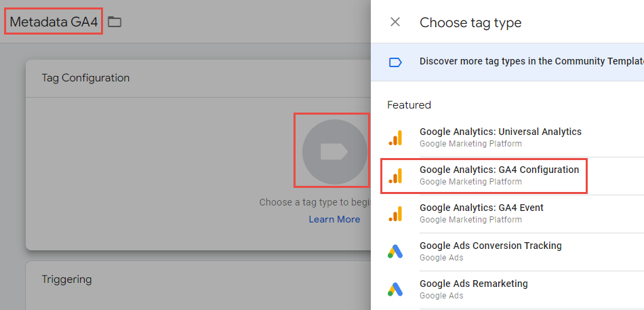This screenshot has width=644, height=310.
Task: Choose Google Ads Conversion Tracking tag type
Action: click(490, 246)
